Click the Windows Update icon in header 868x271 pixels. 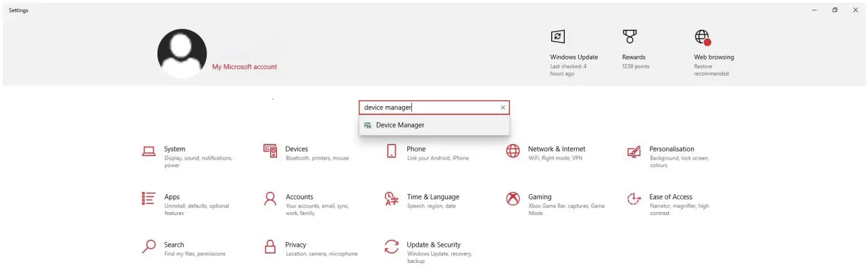[558, 37]
